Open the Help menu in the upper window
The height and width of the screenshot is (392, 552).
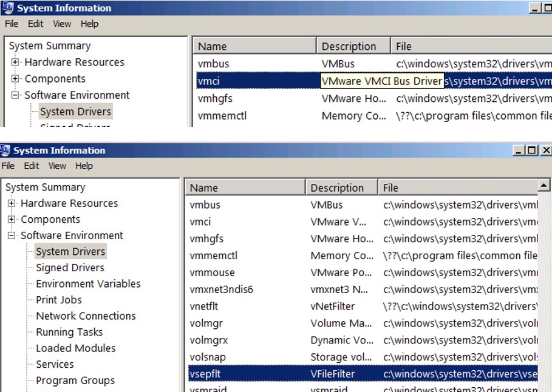pos(89,24)
